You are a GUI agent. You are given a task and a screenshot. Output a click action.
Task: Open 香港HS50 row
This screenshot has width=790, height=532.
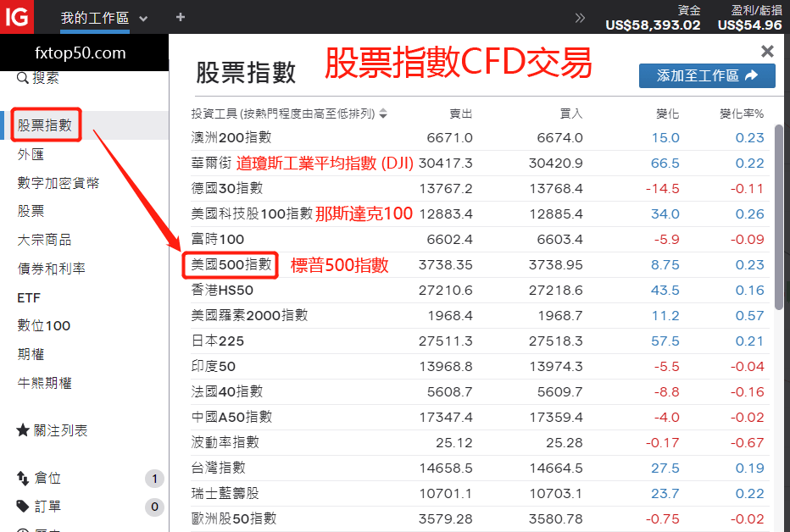[480, 290]
